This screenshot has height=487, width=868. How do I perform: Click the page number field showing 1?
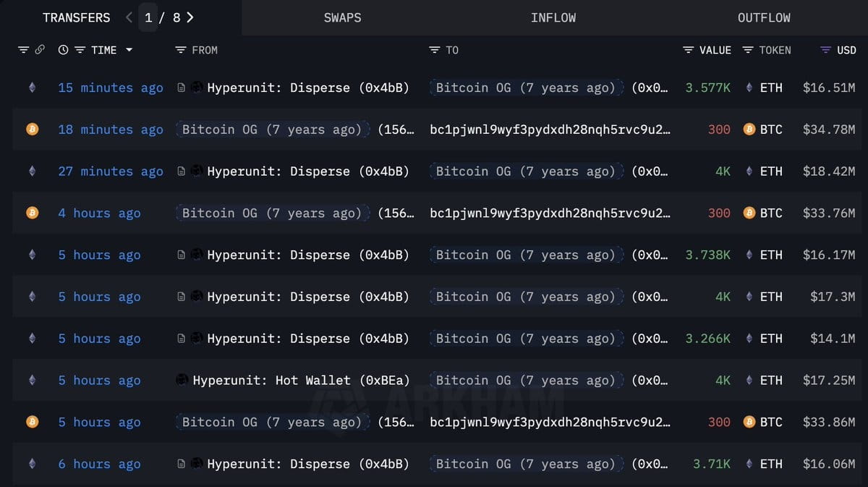(148, 17)
